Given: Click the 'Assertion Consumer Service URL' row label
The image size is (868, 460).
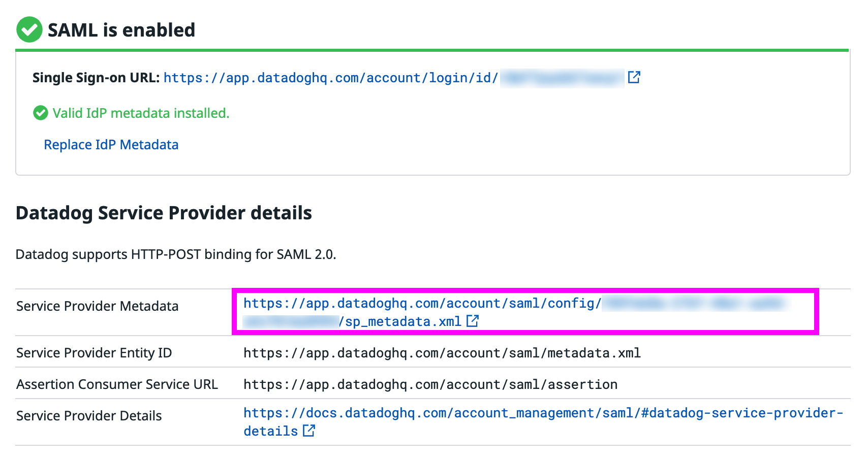Looking at the screenshot, I should tap(117, 384).
